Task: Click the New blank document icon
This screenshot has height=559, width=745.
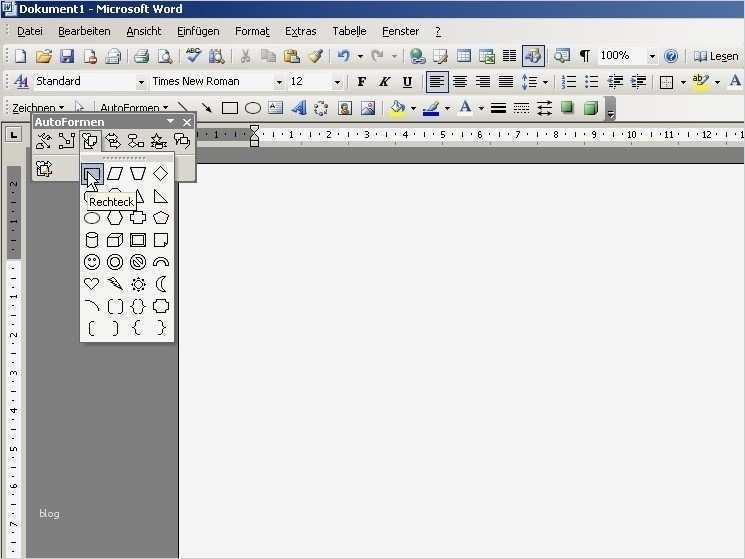Action: pyautogui.click(x=21, y=56)
